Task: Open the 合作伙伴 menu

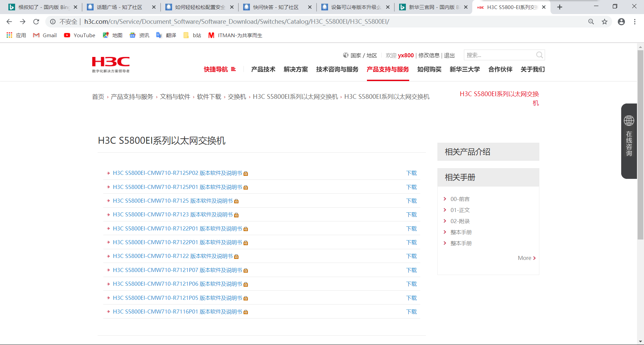Action: (500, 69)
